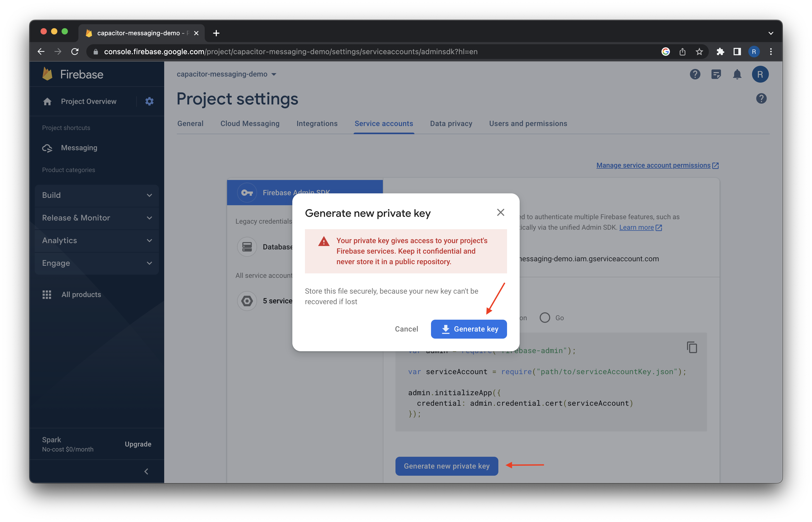Collapse the sidebar with the chevron
Image resolution: width=812 pixels, height=522 pixels.
coord(146,471)
